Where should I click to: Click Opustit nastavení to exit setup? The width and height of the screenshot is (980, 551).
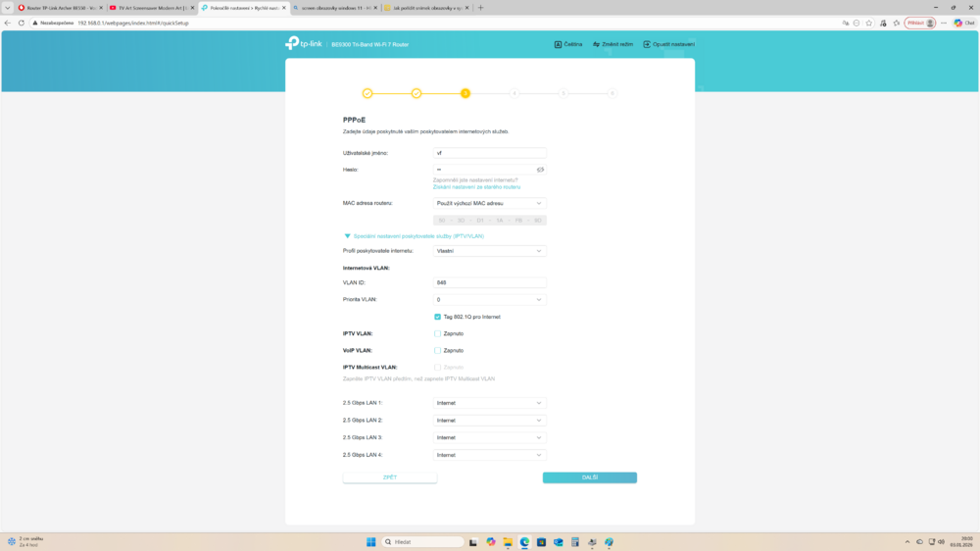[x=668, y=44]
